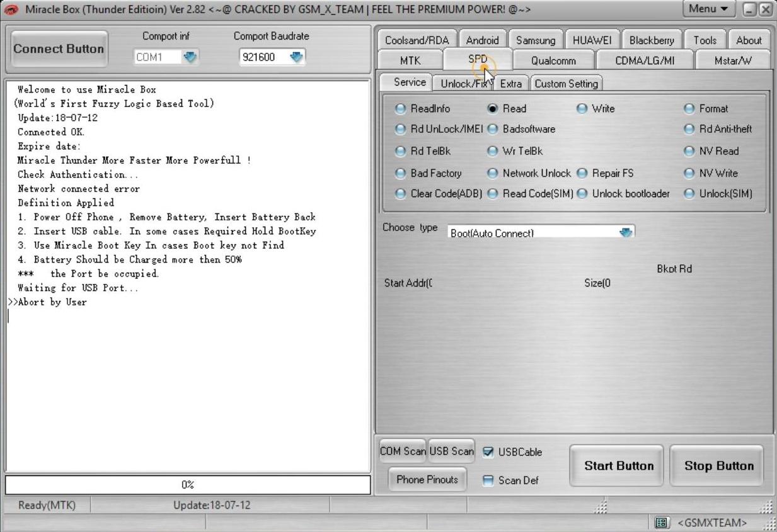
Task: Open the Samsung tab
Action: (x=535, y=40)
